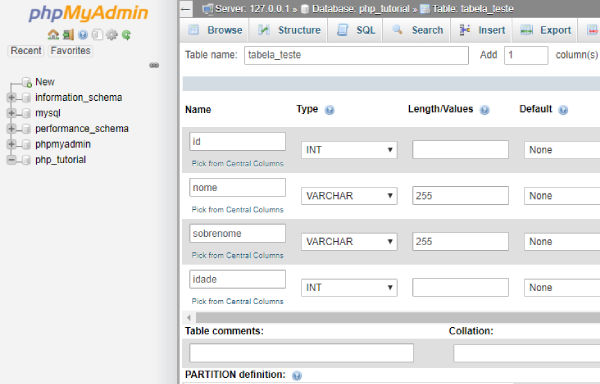This screenshot has height=384, width=600.
Task: Click the idade column name field
Action: 237,279
